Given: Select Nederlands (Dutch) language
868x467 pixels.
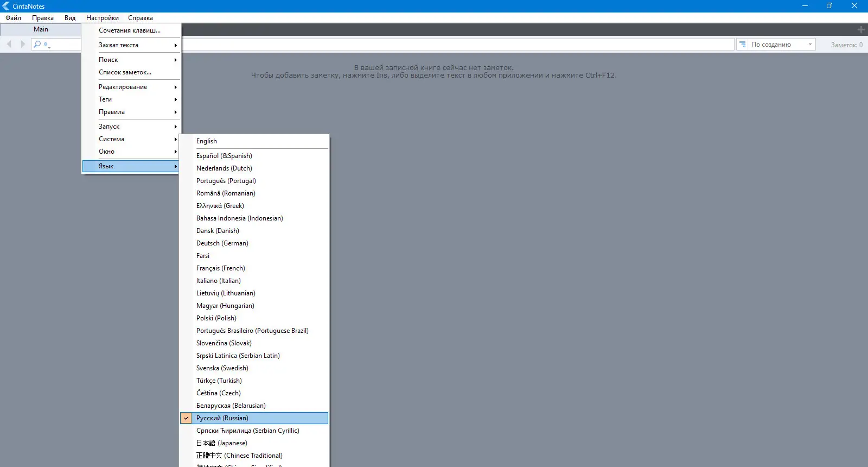Looking at the screenshot, I should [254, 168].
